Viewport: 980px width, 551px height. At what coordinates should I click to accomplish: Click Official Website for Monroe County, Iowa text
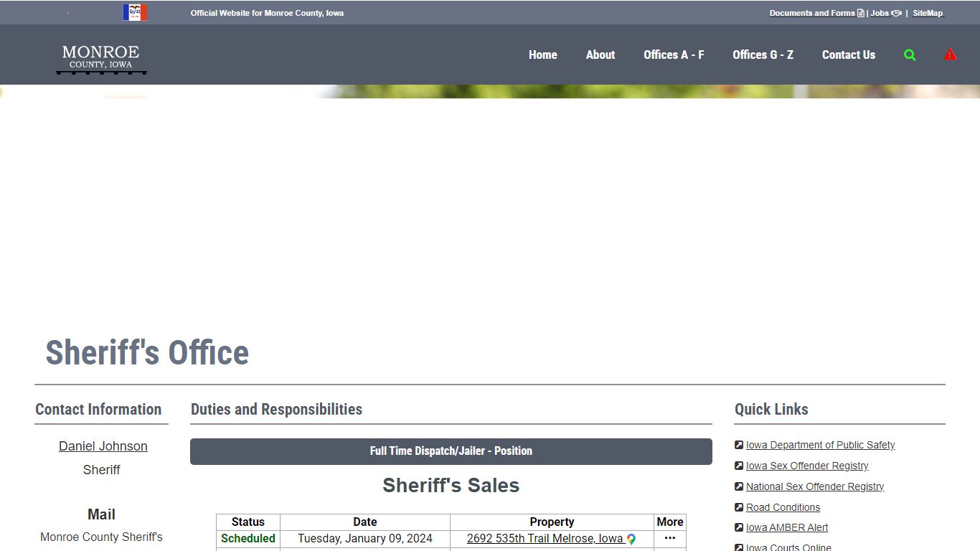pos(267,13)
